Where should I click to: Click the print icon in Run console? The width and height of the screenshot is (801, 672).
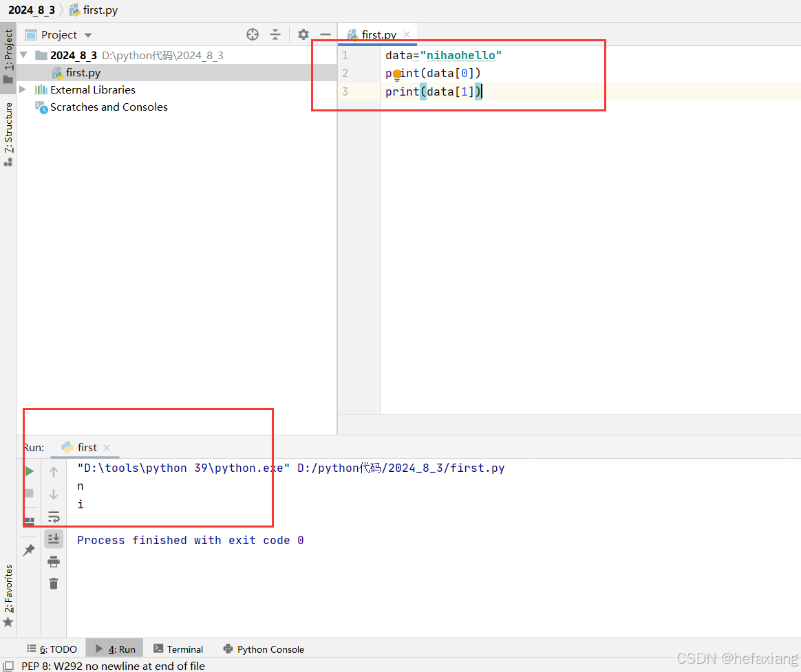tap(54, 562)
